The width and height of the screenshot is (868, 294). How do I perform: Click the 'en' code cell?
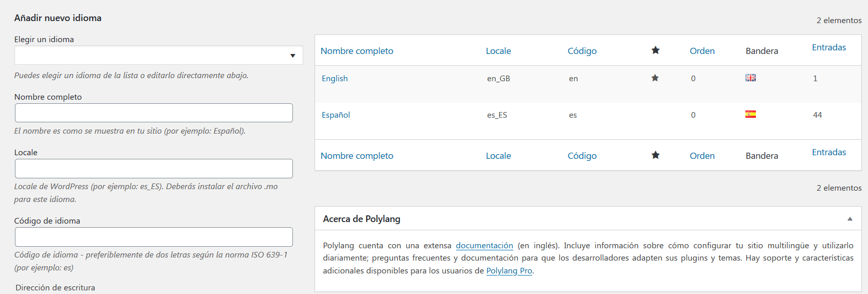click(574, 78)
